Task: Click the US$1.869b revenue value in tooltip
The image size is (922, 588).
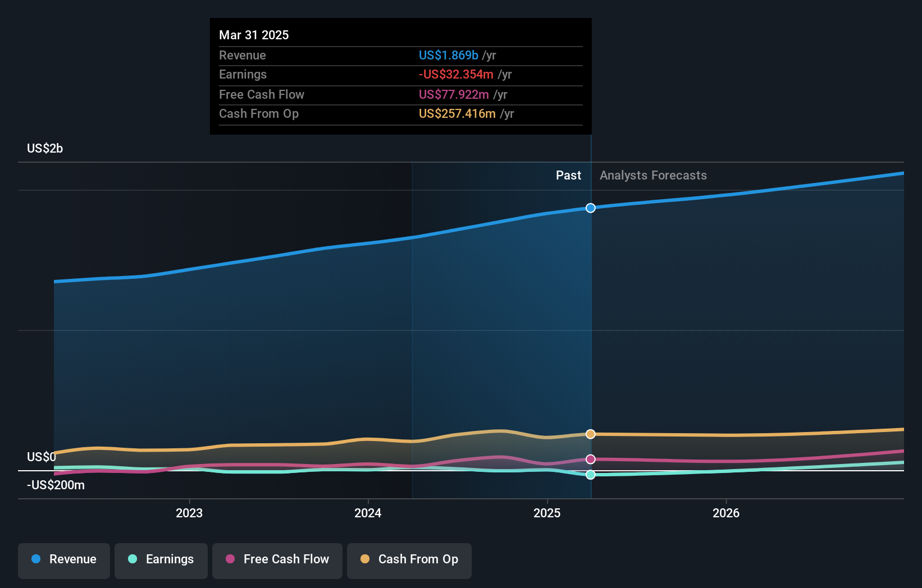Action: point(449,56)
